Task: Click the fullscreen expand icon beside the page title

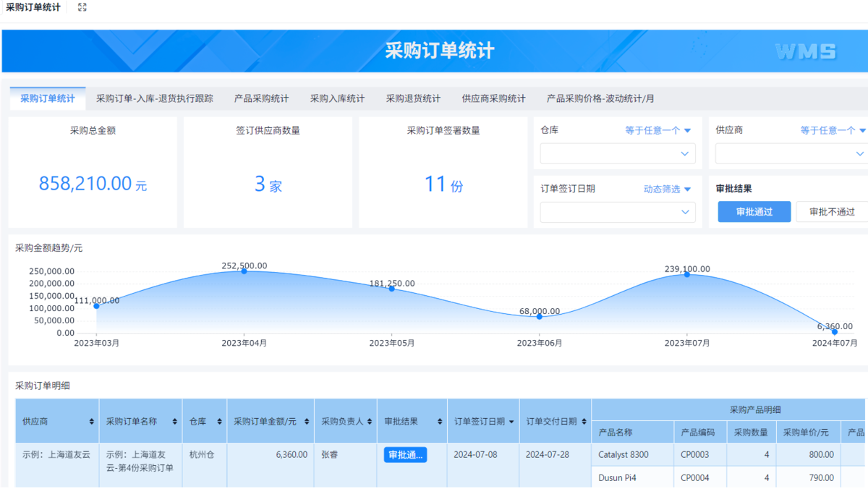Action: pos(82,7)
